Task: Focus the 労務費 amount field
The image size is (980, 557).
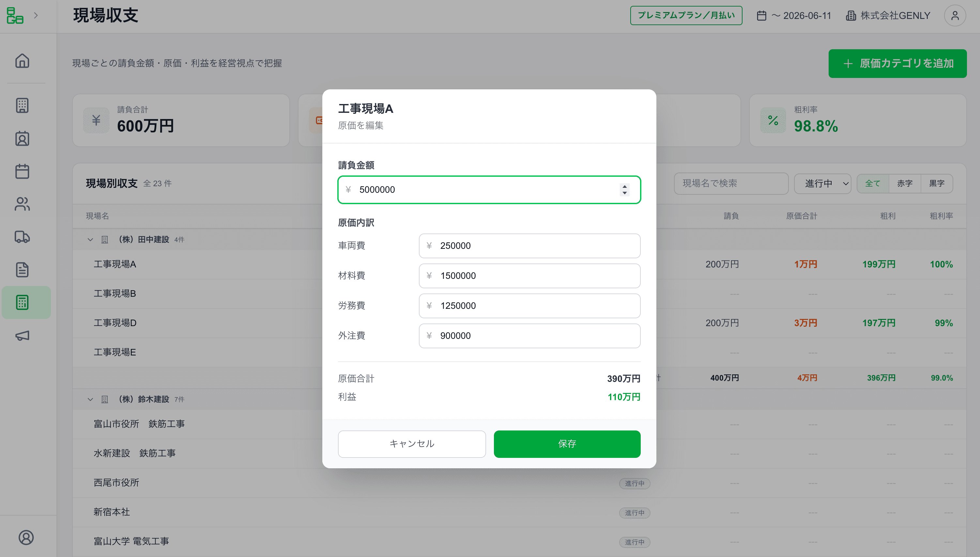Action: 529,306
